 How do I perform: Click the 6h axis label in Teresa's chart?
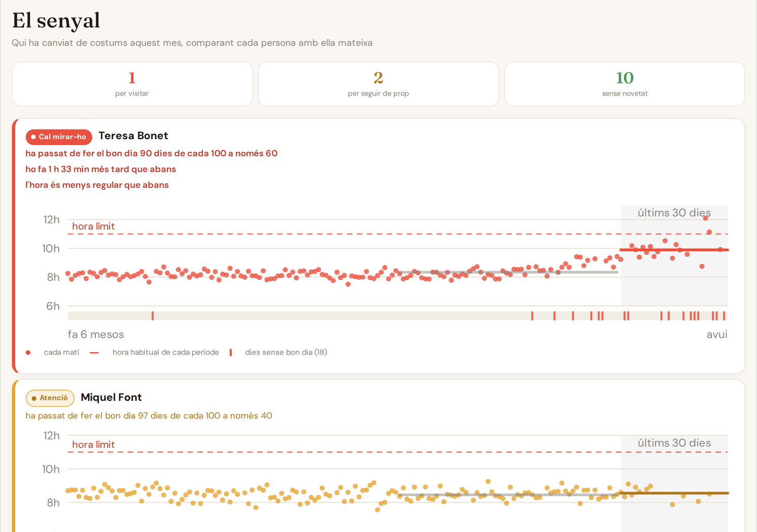53,306
